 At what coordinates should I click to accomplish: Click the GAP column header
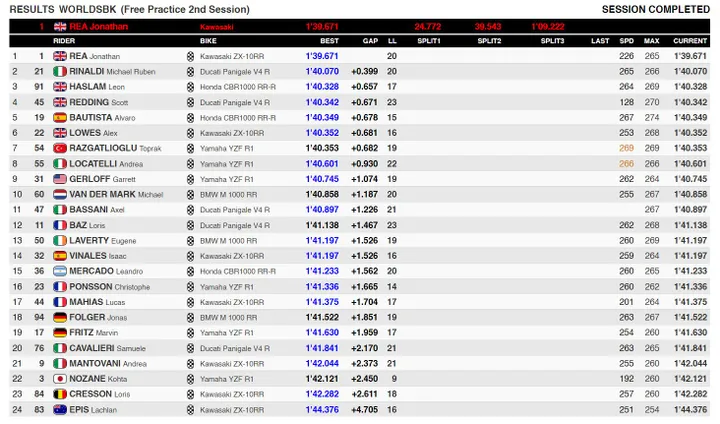point(370,41)
